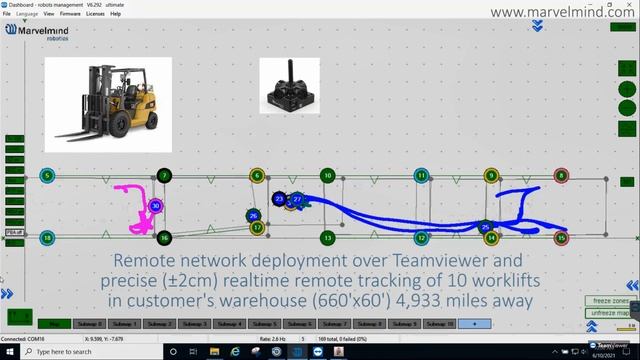
Task: Open the Firmware menu
Action: click(x=70, y=14)
